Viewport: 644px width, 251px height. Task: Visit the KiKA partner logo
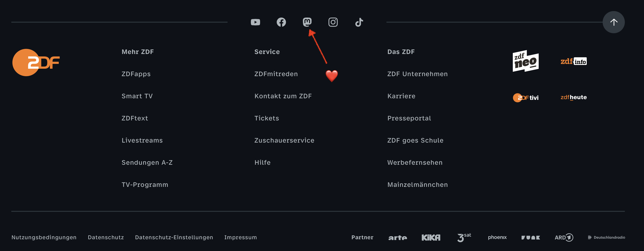click(x=431, y=238)
